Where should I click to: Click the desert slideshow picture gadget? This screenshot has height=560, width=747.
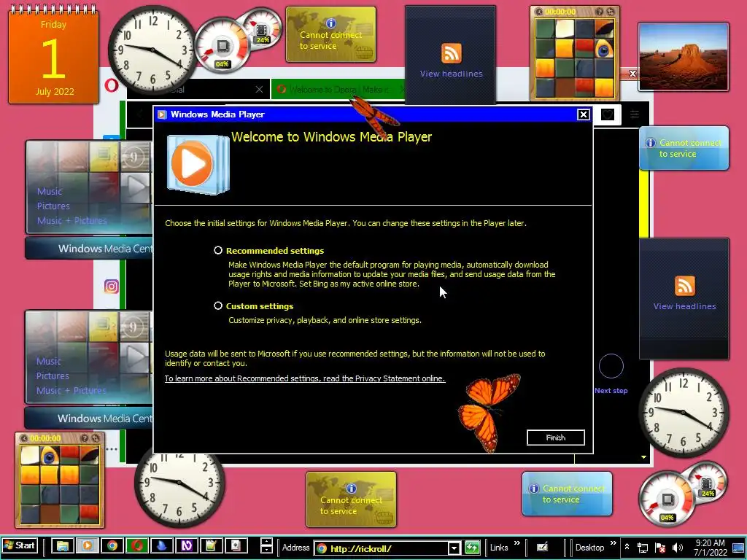click(x=683, y=57)
